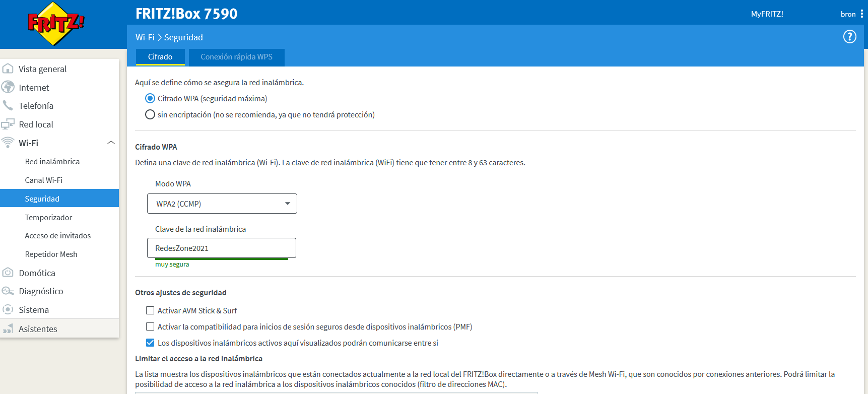Click the Seguridad breadcrumb text
868x394 pixels.
[x=183, y=37]
